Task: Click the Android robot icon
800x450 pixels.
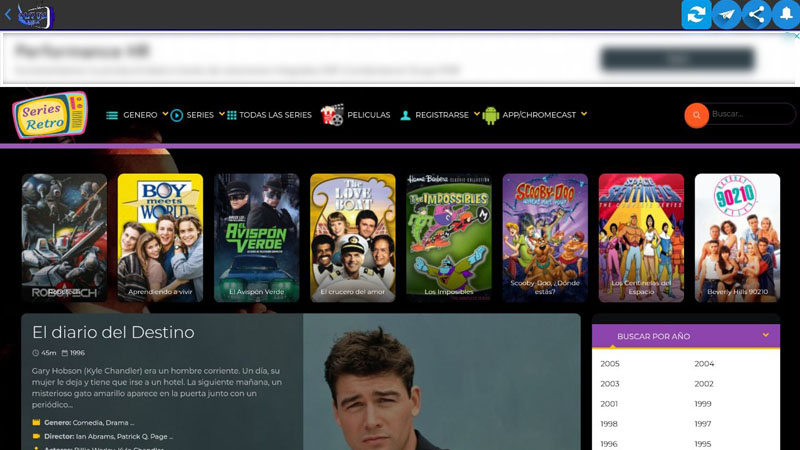Action: pos(490,115)
